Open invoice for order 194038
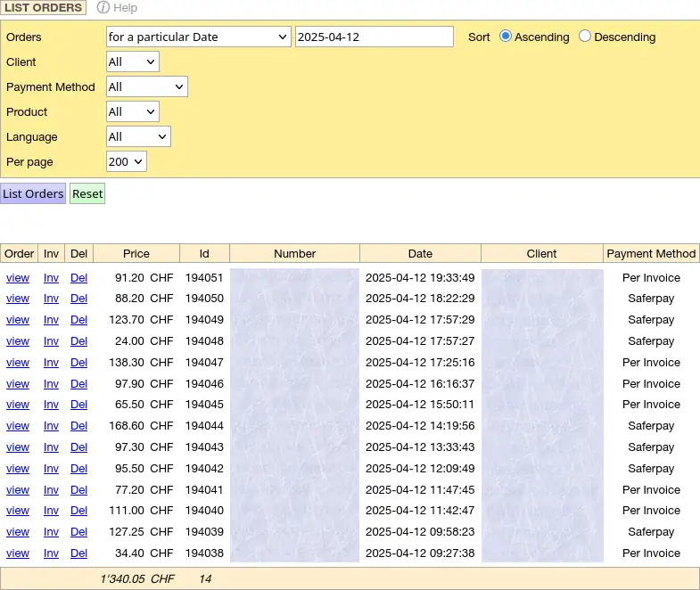This screenshot has height=590, width=700. [51, 553]
